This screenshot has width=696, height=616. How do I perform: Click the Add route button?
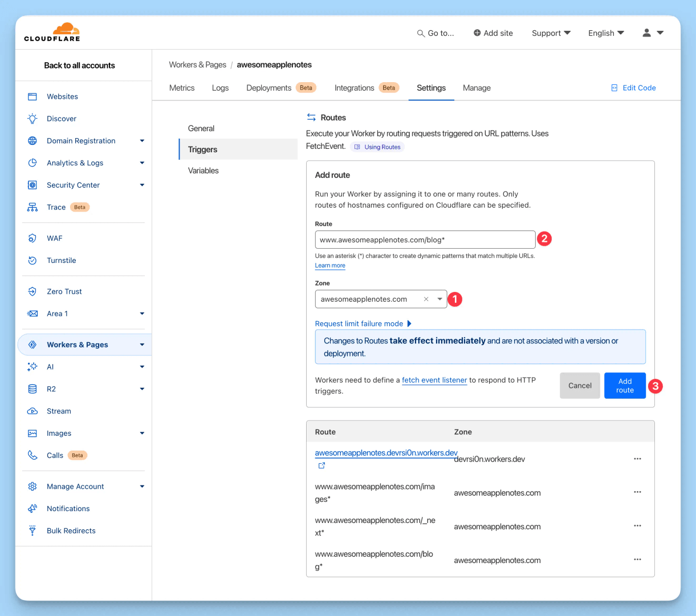coord(625,386)
